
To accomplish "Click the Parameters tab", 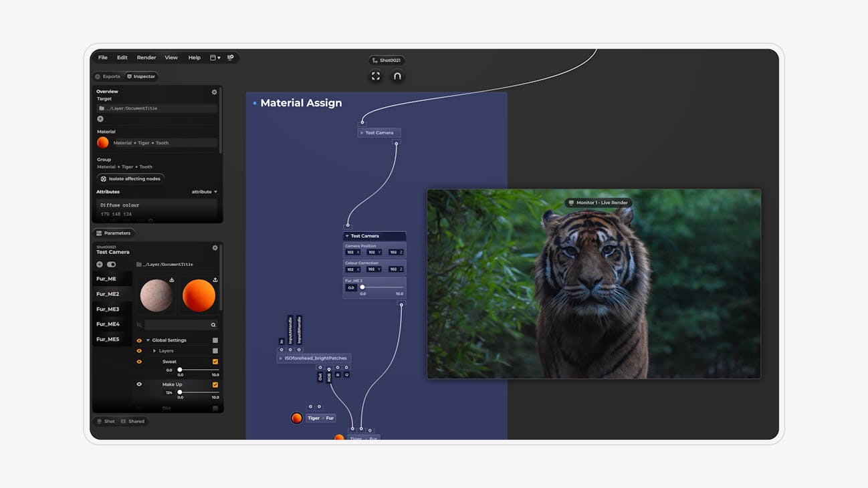I will tap(113, 233).
